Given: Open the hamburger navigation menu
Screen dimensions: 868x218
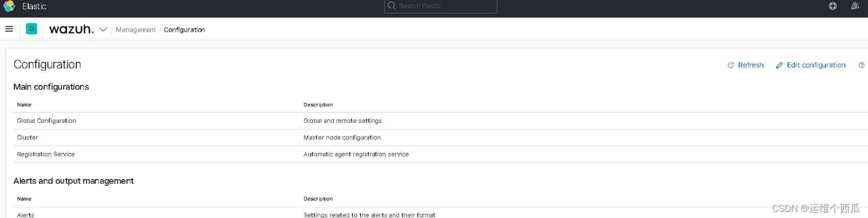Looking at the screenshot, I should [9, 29].
